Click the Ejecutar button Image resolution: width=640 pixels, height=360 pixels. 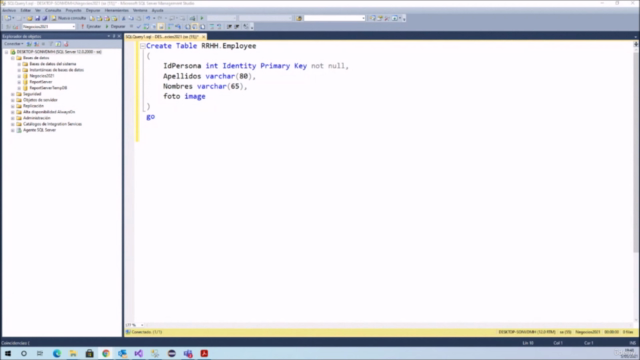[91, 27]
